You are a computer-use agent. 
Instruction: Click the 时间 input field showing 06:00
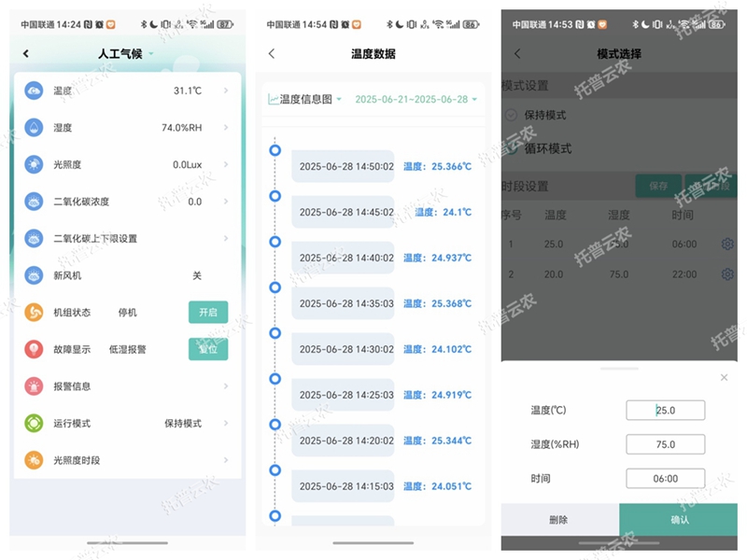(x=665, y=478)
